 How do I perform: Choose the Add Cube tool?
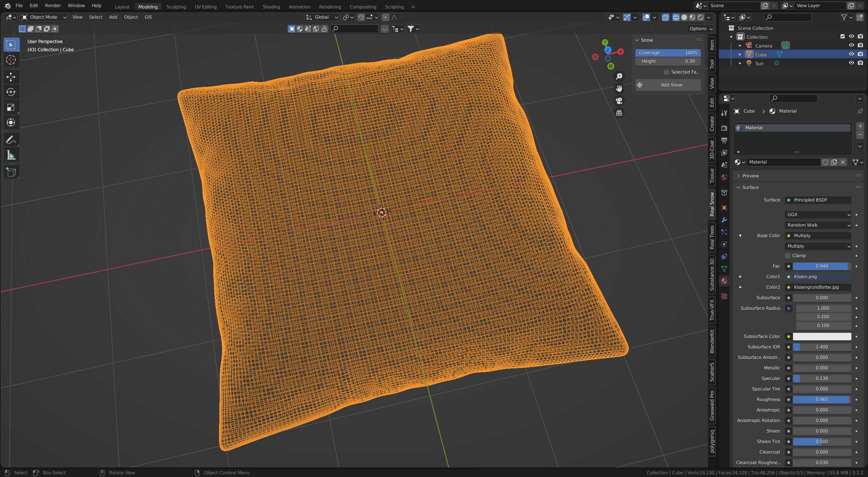(11, 172)
